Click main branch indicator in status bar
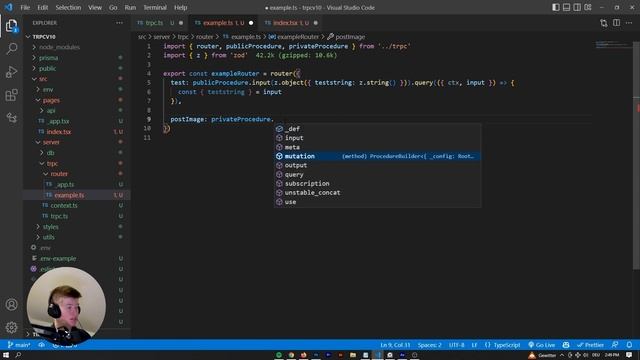The image size is (640, 360). 19,345
